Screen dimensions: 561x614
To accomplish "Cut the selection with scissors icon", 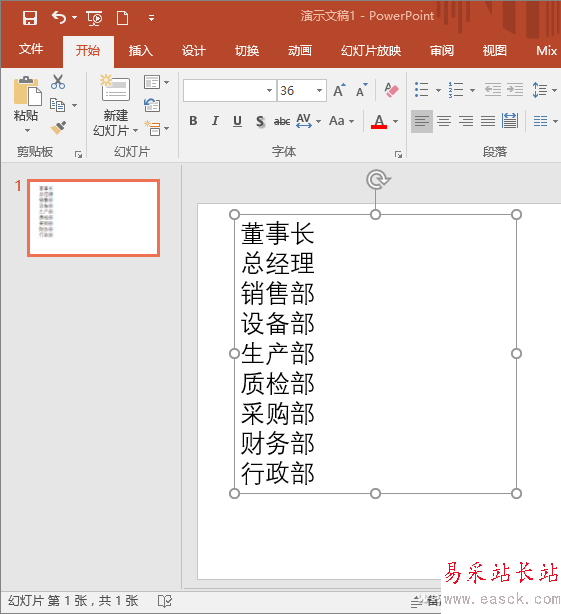I will click(58, 82).
